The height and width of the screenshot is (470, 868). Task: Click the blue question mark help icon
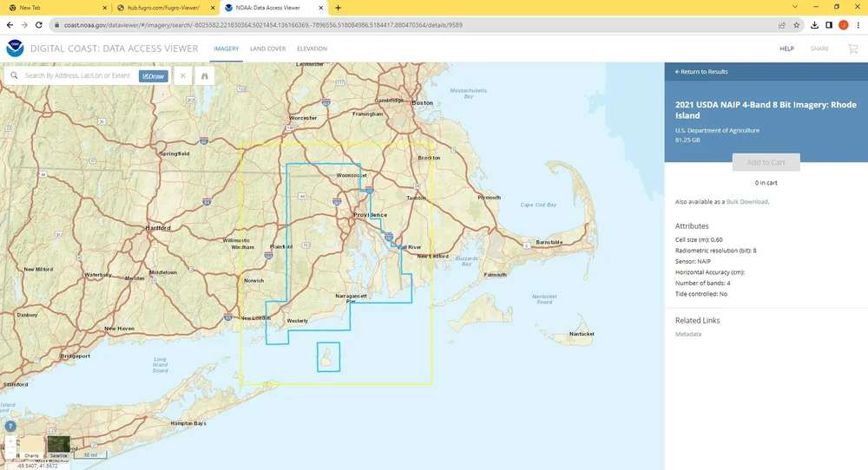click(x=10, y=427)
